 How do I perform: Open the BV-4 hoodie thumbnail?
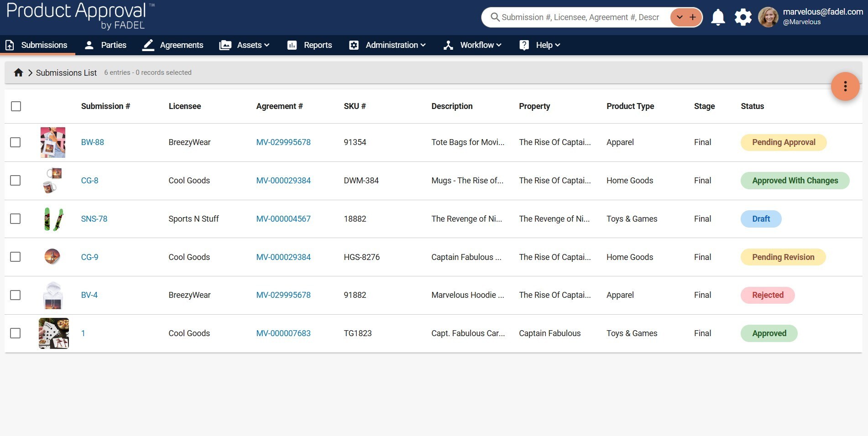[x=53, y=295]
